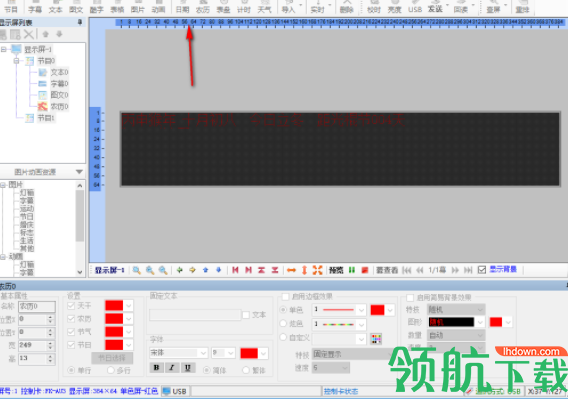Click the 名称 name input field
Viewport: 568px width, 399px height.
[37, 307]
